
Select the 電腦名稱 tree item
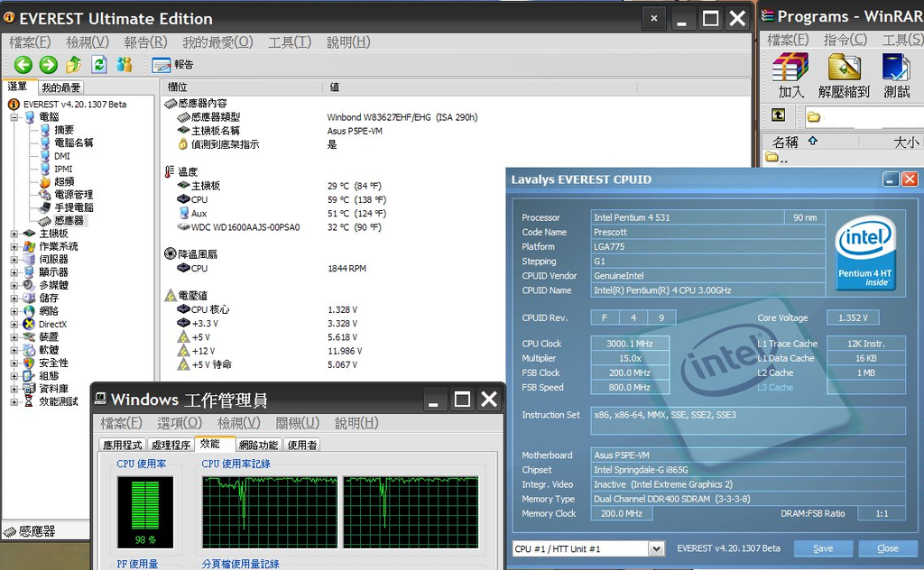click(x=73, y=142)
